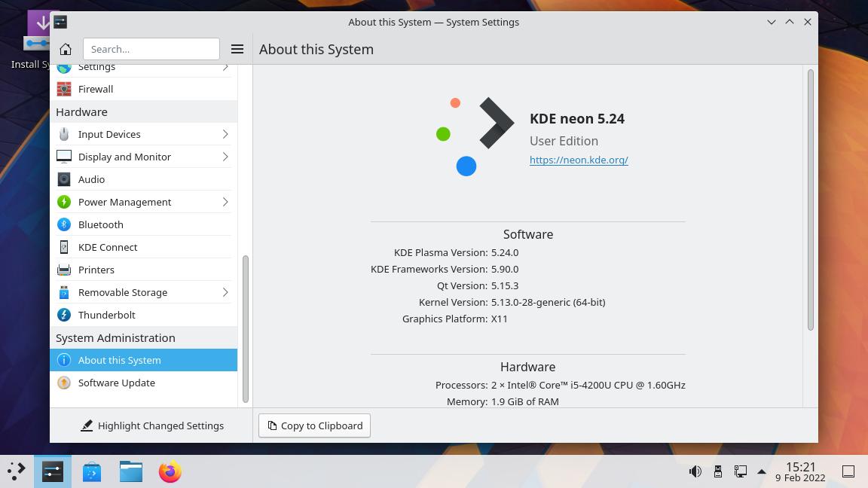This screenshot has height=488, width=868.
Task: Switch to System Settings in the taskbar
Action: (53, 471)
